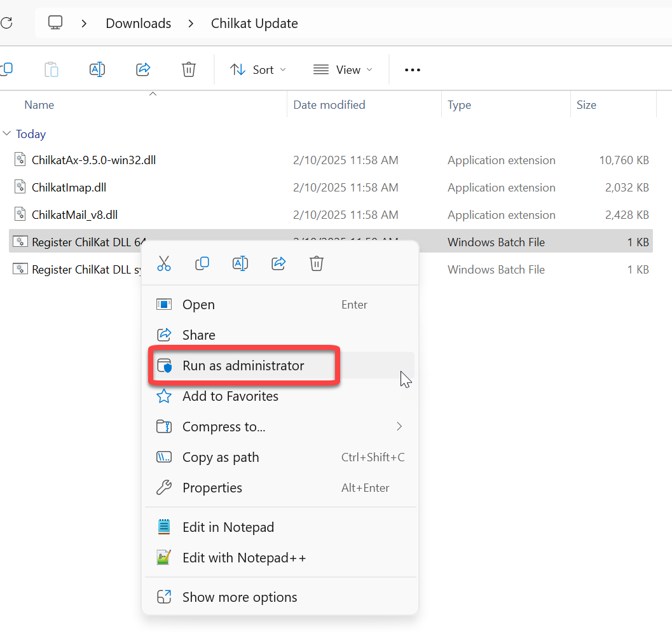Select the ChilkatImap.dll file
This screenshot has height=633, width=672.
pyautogui.click(x=69, y=188)
